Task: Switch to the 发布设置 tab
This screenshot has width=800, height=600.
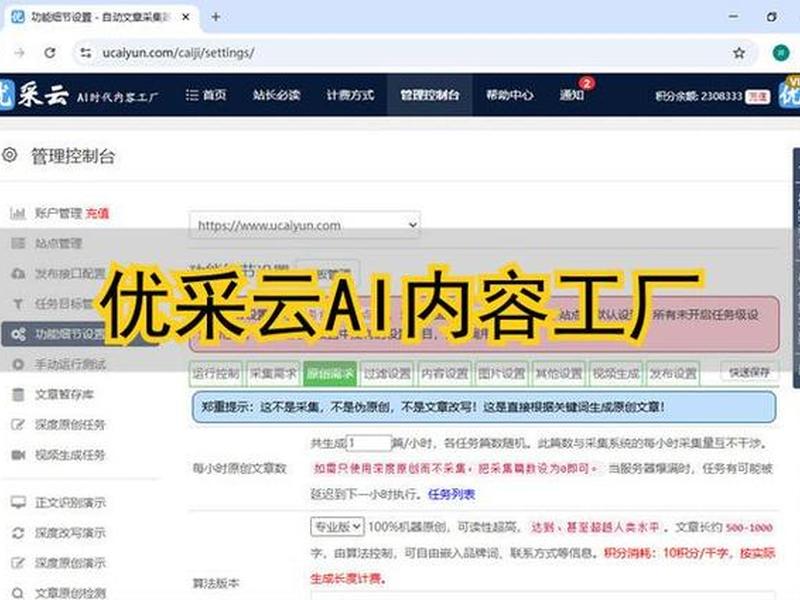Action: pos(673,374)
